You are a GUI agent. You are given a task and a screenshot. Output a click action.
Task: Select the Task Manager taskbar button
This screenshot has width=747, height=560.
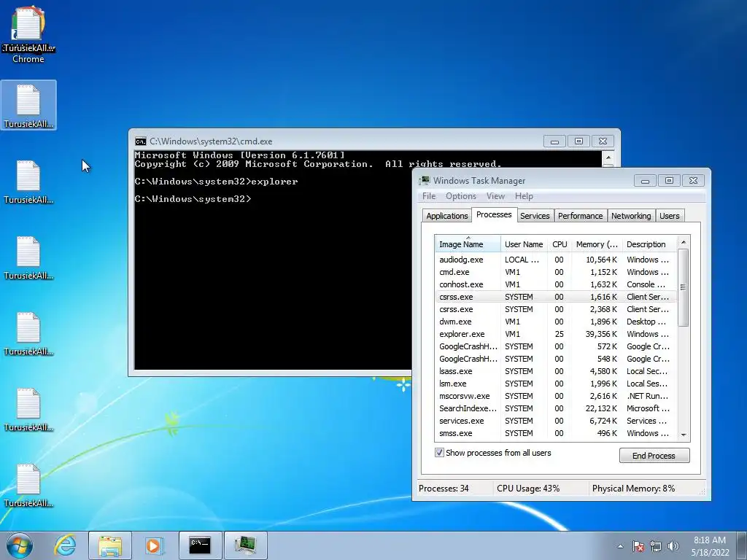click(x=245, y=545)
